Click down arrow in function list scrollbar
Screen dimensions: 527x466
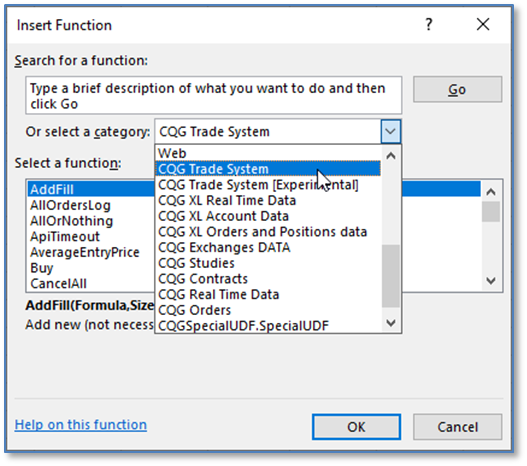[x=491, y=281]
